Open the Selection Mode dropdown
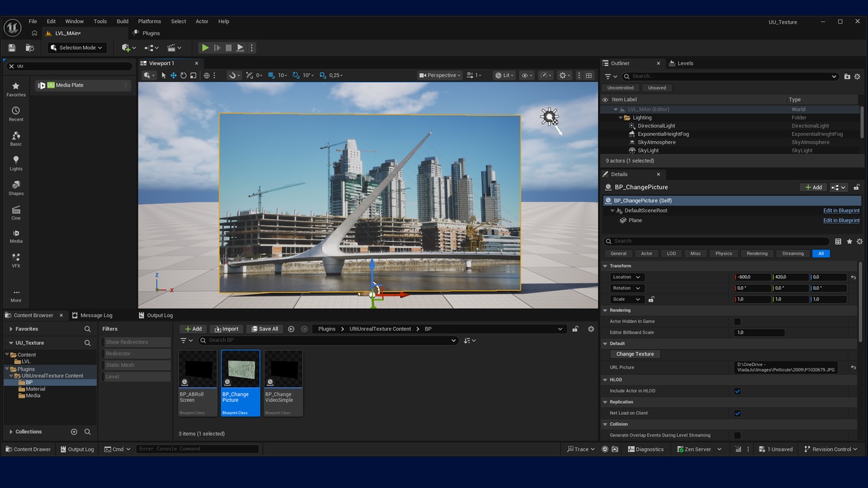This screenshot has width=868, height=488. point(76,47)
